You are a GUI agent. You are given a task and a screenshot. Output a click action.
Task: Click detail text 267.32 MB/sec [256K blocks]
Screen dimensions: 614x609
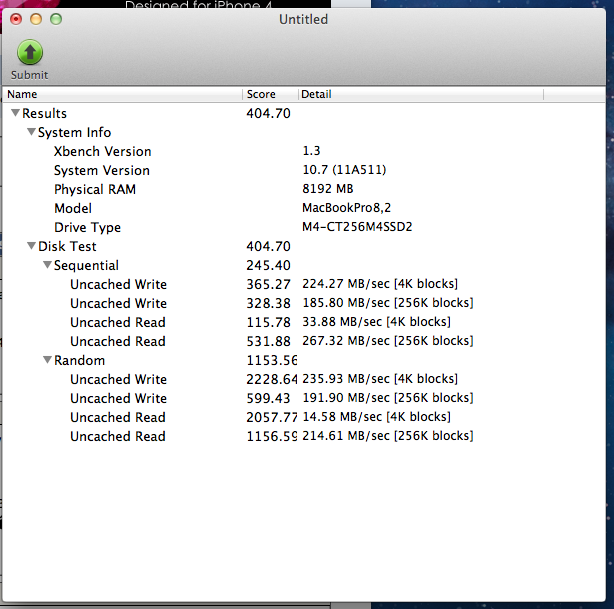point(388,340)
